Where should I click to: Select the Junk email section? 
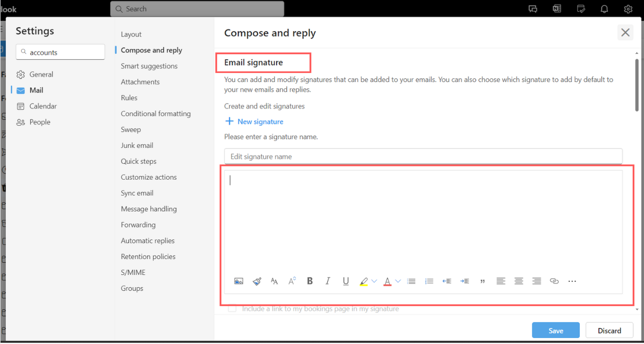(x=137, y=146)
